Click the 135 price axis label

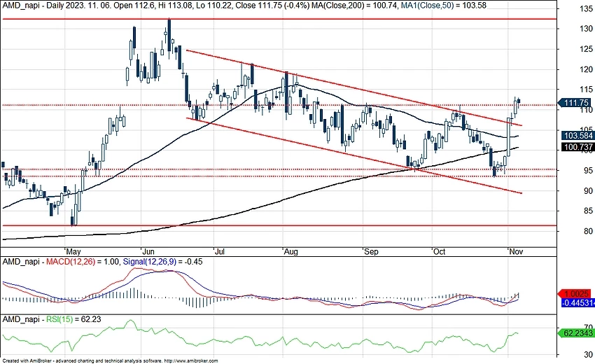[587, 9]
